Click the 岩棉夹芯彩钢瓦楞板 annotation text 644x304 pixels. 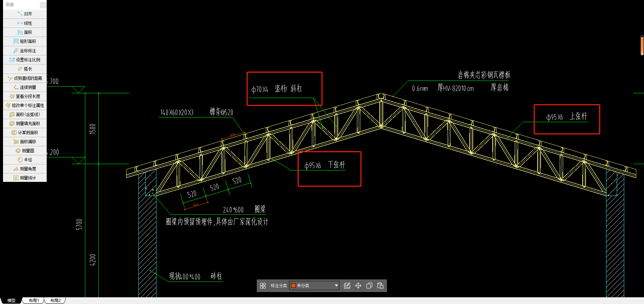pos(484,75)
